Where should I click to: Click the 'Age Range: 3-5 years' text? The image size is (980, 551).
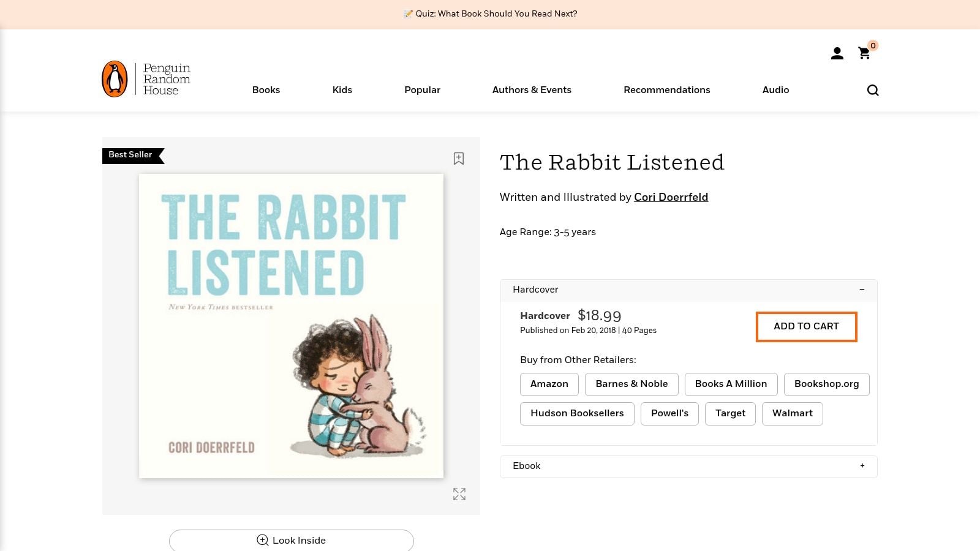[548, 232]
